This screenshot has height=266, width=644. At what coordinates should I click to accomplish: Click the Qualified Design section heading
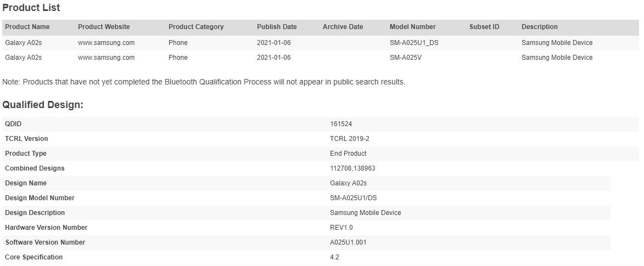[43, 104]
